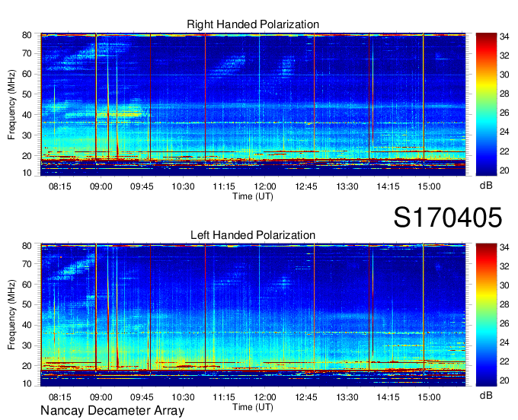Click the 09:00 tick label on the bottom plot

point(101,397)
